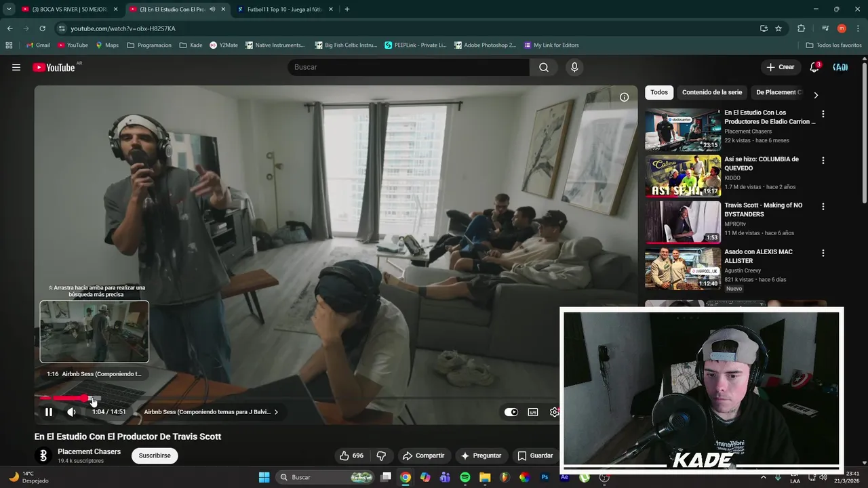Select the De Placement Chasers chip
868x488 pixels.
tap(778, 92)
